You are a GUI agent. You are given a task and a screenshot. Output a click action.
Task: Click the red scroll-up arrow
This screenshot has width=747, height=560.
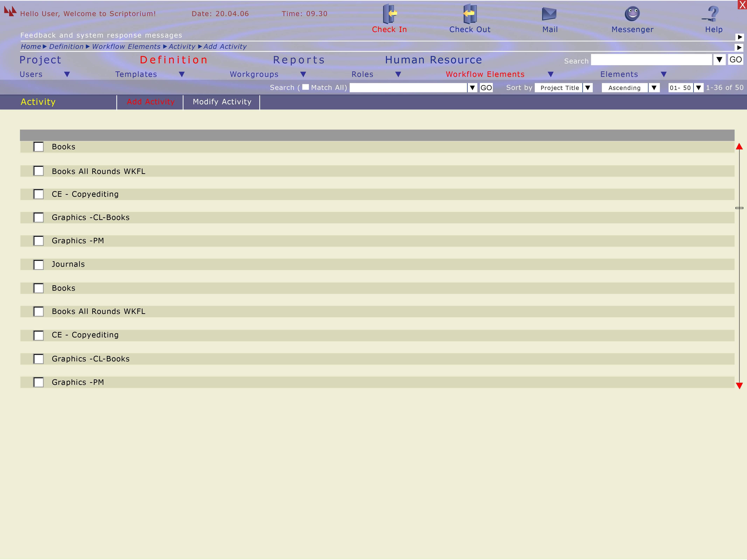pyautogui.click(x=739, y=146)
